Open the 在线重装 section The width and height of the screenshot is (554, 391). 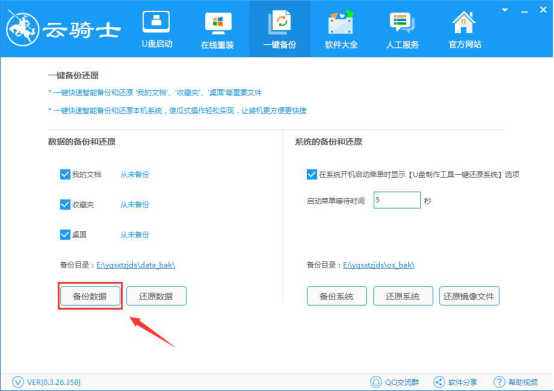coord(218,30)
